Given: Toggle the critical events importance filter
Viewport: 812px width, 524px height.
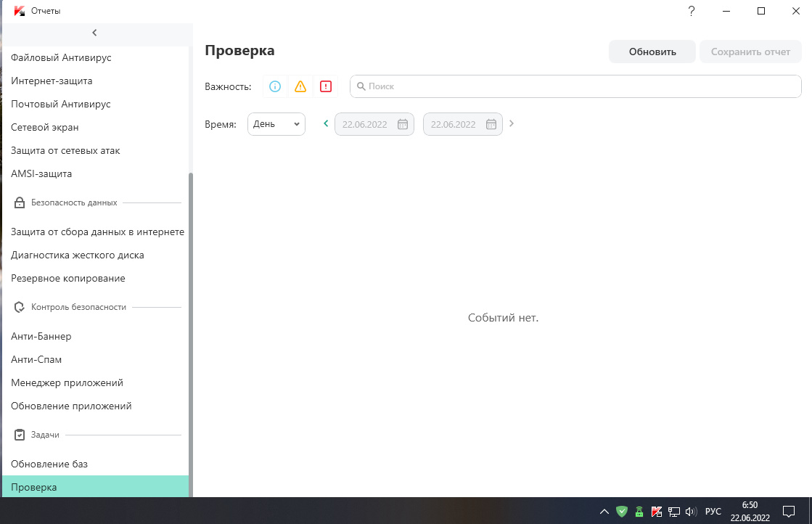Looking at the screenshot, I should tap(326, 86).
